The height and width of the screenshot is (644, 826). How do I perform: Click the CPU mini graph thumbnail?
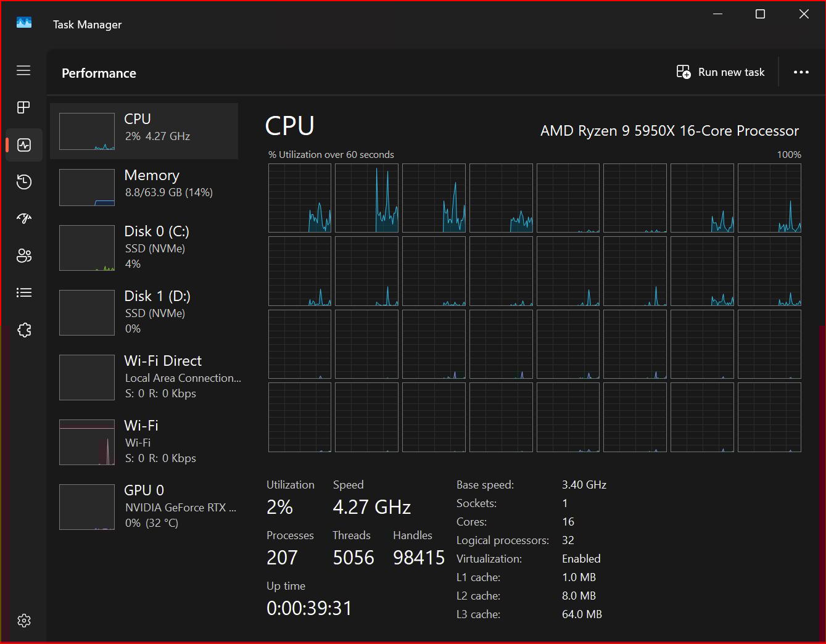pos(86,131)
